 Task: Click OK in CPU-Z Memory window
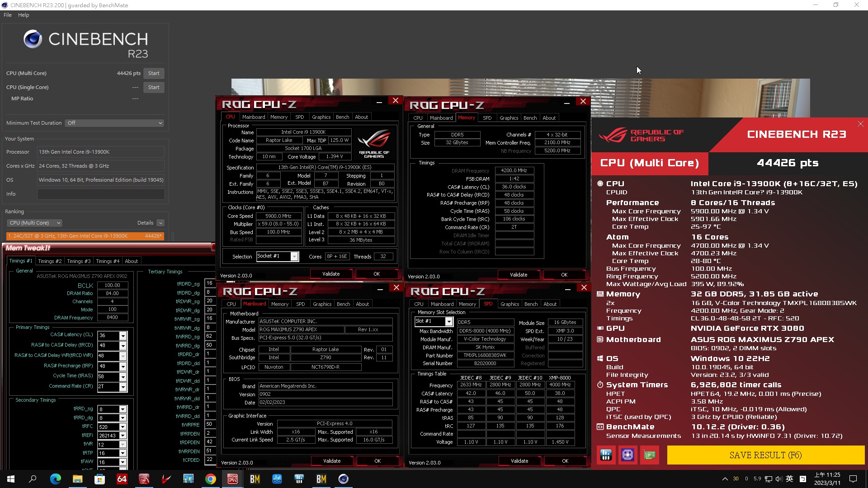tap(564, 275)
